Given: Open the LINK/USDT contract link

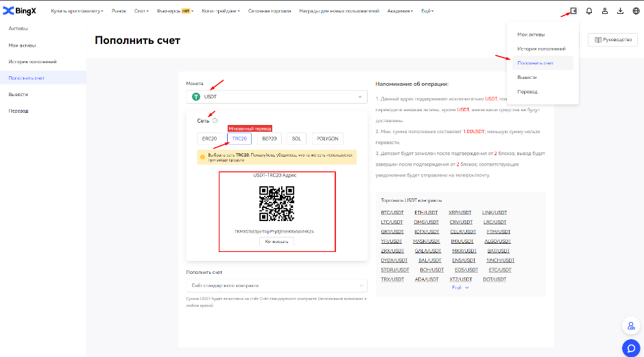Looking at the screenshot, I should coord(494,213).
